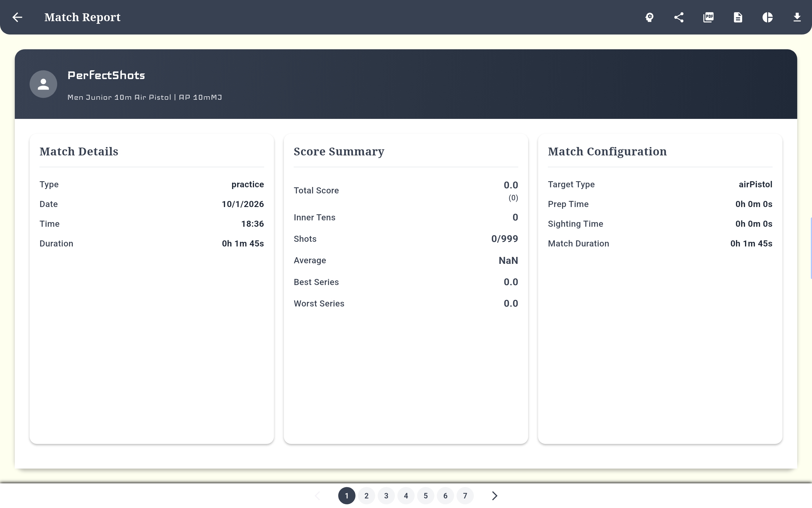Click the PerfectShots profile avatar

[43, 84]
